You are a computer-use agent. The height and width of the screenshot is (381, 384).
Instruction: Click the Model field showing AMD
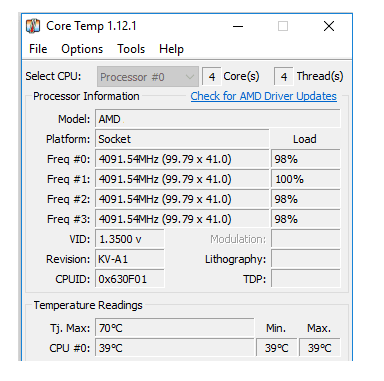pyautogui.click(x=218, y=119)
